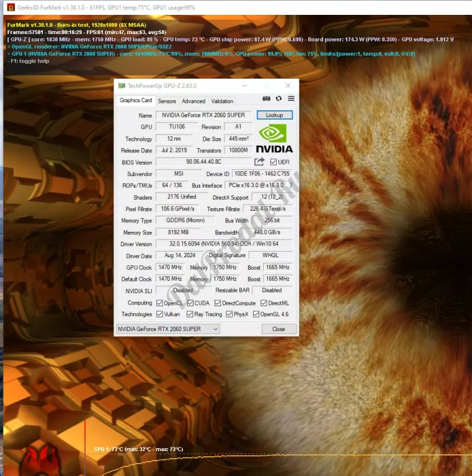Toggle the DirectCompute checkbox

click(x=218, y=303)
